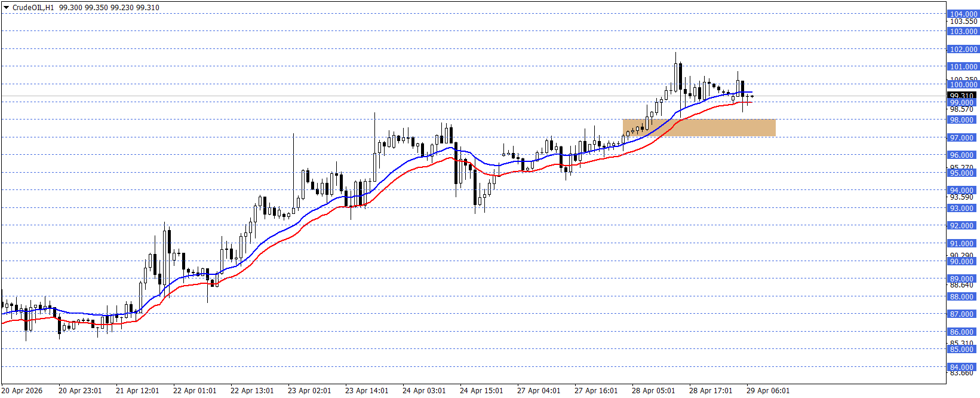This screenshot has height=398, width=980.
Task: Click the 29 Apr 06:01 time label
Action: (768, 391)
